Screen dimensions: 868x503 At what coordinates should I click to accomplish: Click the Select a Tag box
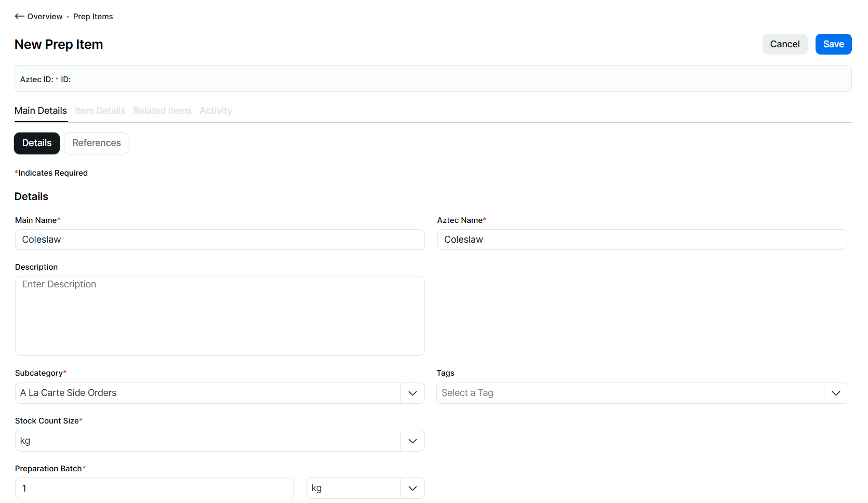click(x=630, y=393)
